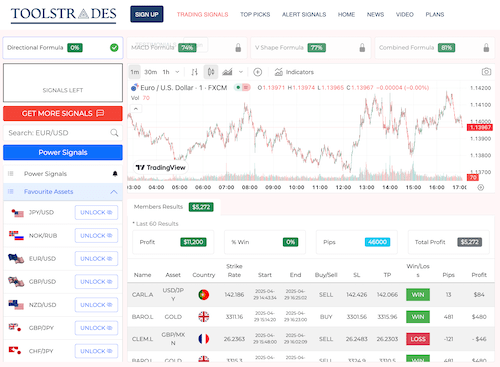Click Power Signals list drag handle icon

tap(11, 174)
